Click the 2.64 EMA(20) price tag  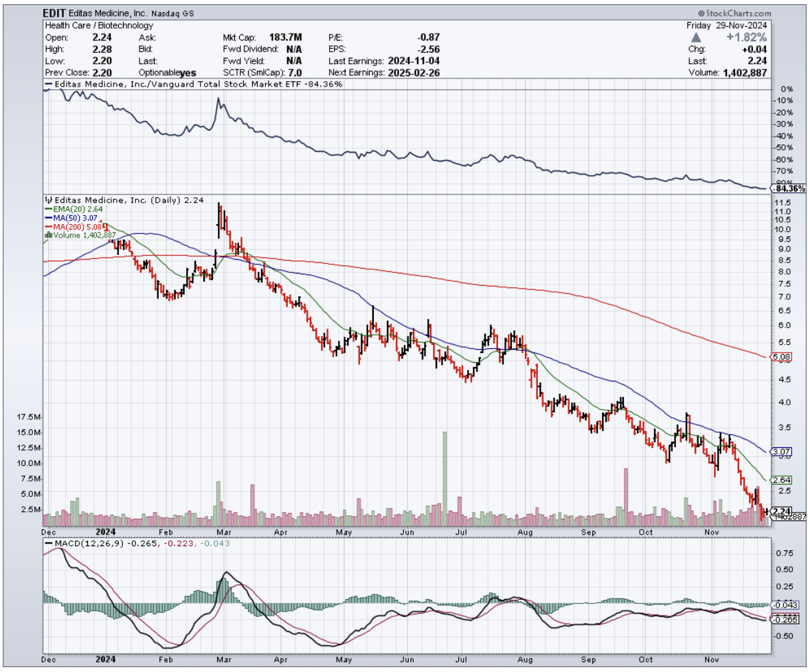pyautogui.click(x=781, y=480)
